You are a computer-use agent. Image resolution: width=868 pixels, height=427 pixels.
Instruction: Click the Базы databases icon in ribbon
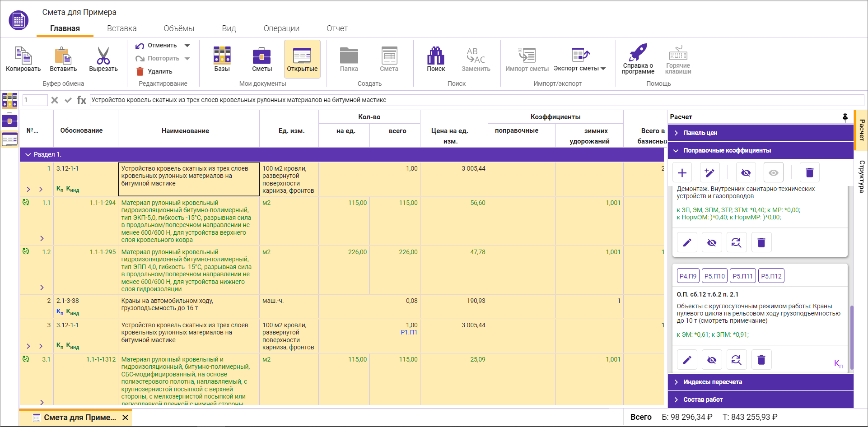click(x=222, y=56)
